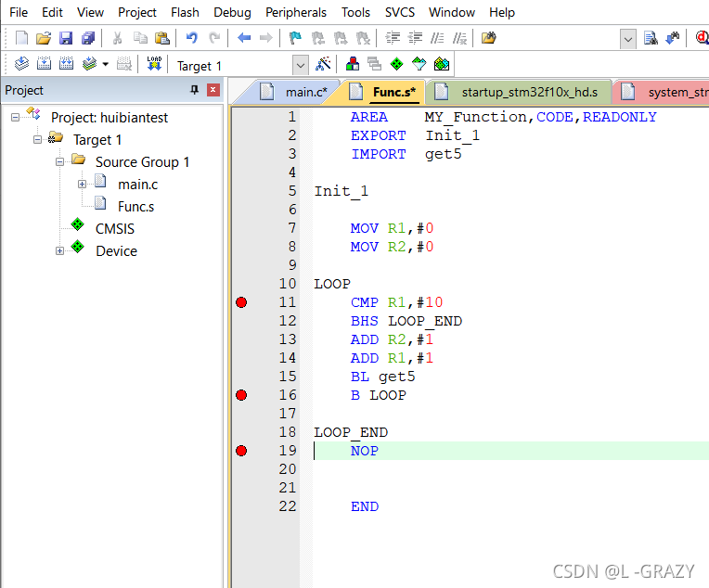The width and height of the screenshot is (709, 588).
Task: Manage multi-project workspace icon
Action: click(374, 64)
